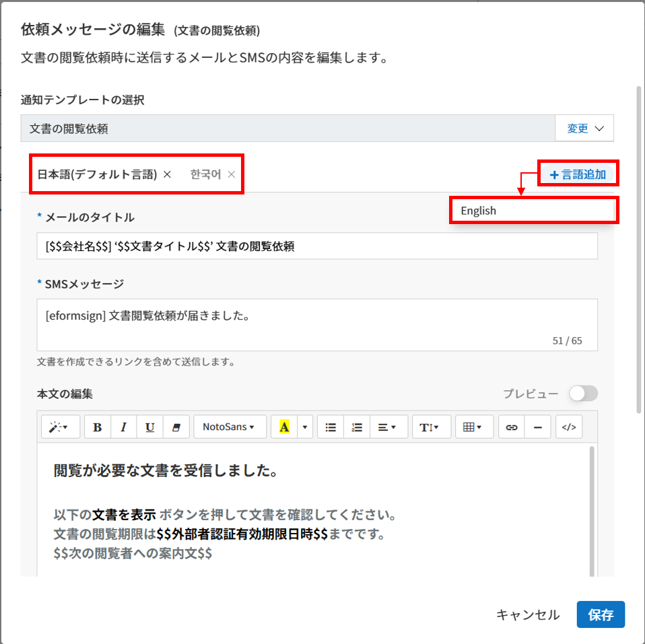Expand the table insert dropdown

point(474,427)
